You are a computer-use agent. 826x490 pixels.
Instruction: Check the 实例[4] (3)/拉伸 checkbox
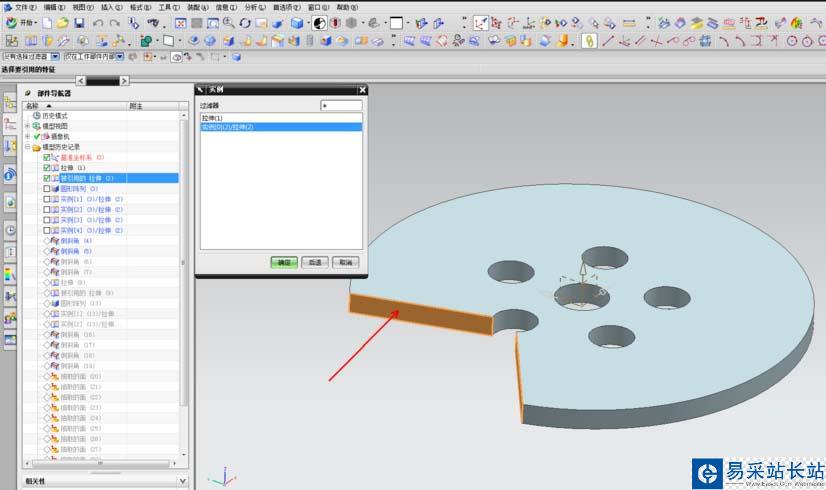pos(47,231)
